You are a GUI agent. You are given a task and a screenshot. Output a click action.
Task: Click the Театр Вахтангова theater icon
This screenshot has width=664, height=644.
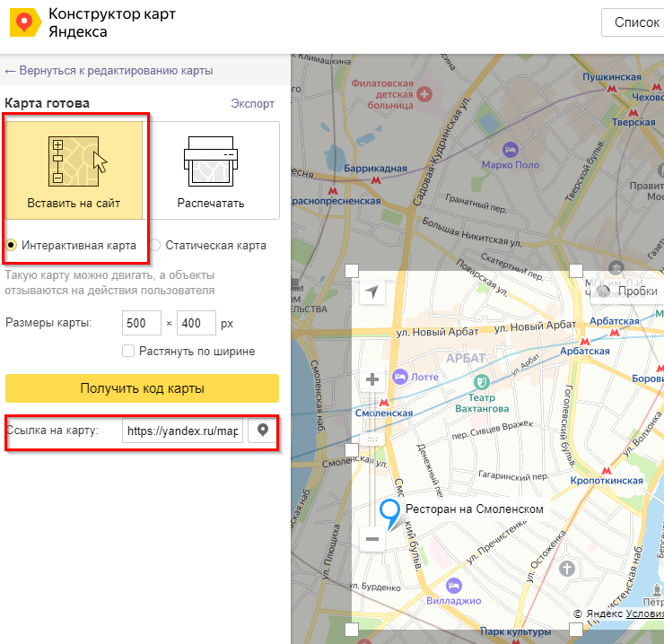[482, 382]
